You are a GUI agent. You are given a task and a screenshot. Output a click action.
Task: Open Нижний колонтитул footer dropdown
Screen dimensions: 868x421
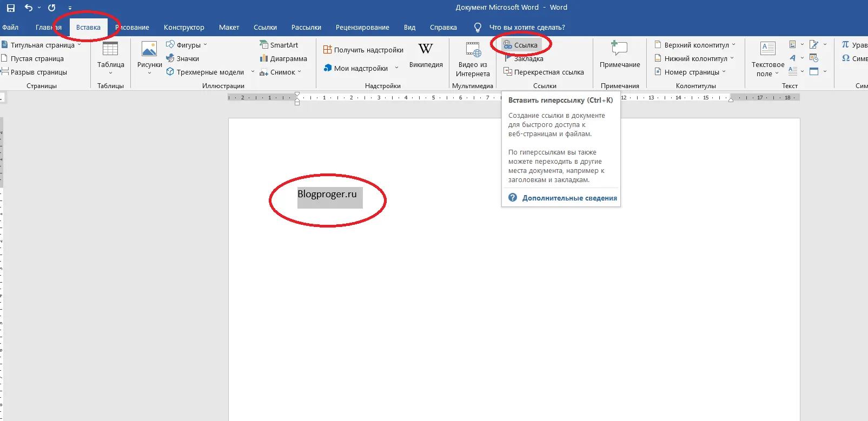coord(732,58)
